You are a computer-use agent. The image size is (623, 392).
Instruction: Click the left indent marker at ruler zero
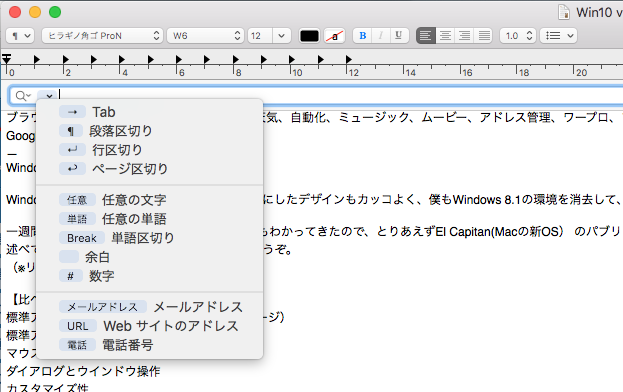point(6,59)
